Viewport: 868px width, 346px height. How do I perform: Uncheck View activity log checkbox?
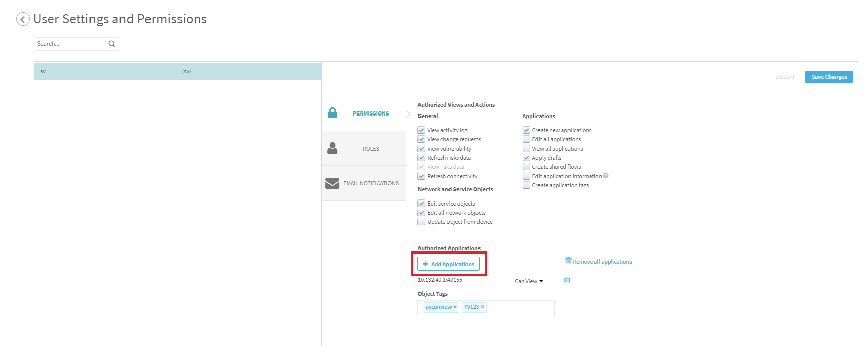[421, 130]
